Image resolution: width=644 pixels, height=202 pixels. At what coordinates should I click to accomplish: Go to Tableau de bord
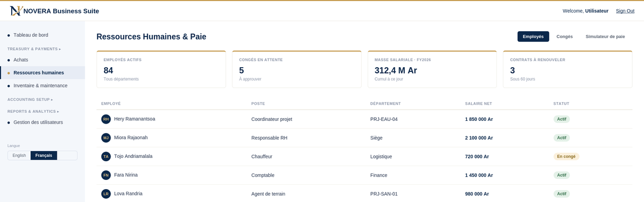point(42,35)
